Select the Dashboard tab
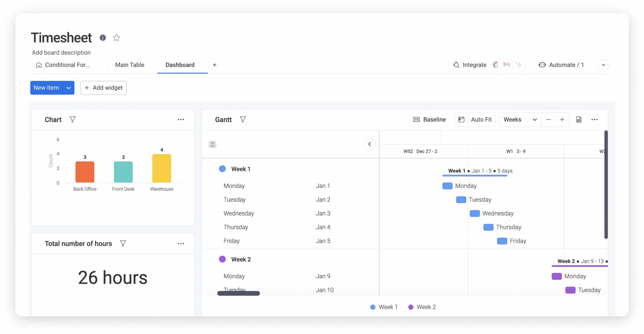 (179, 65)
